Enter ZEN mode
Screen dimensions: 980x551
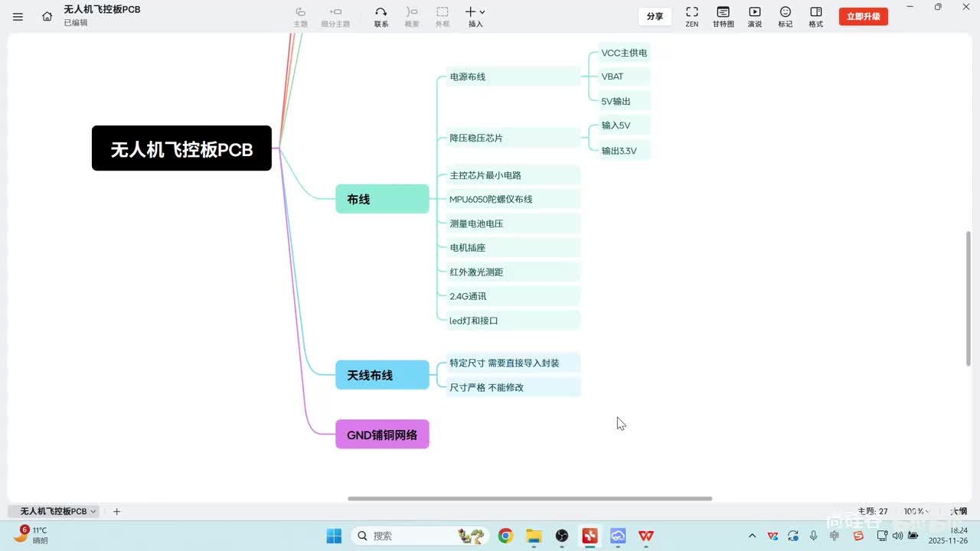click(692, 17)
